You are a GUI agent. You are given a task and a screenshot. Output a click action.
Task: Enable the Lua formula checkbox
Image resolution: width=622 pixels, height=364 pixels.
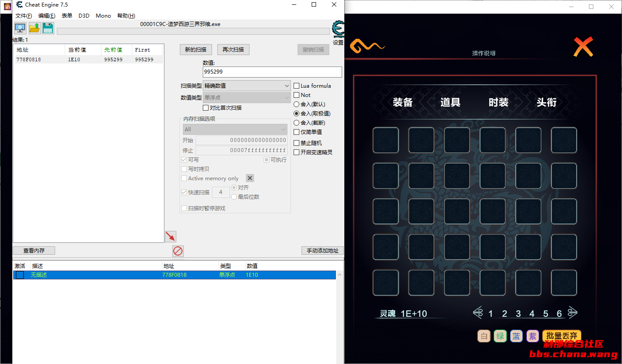pos(297,86)
